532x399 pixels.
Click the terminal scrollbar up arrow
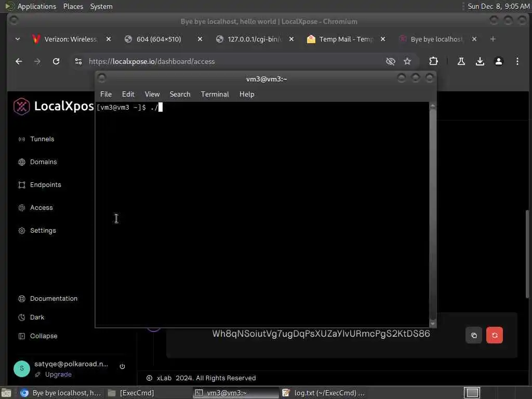coord(433,106)
